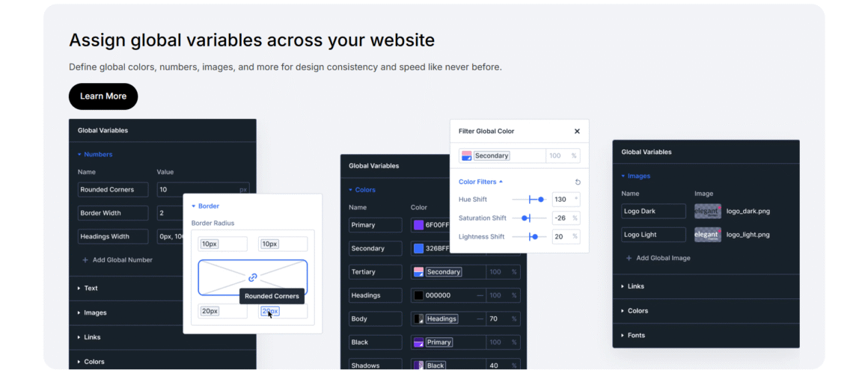Click the Body row color swatch
The image size is (868, 373).
(x=418, y=319)
